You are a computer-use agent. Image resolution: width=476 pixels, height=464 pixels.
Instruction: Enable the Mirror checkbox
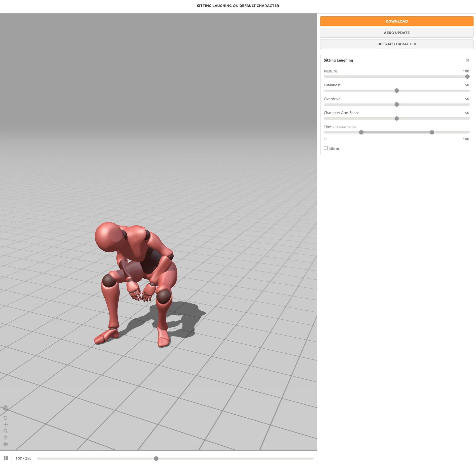[x=326, y=148]
